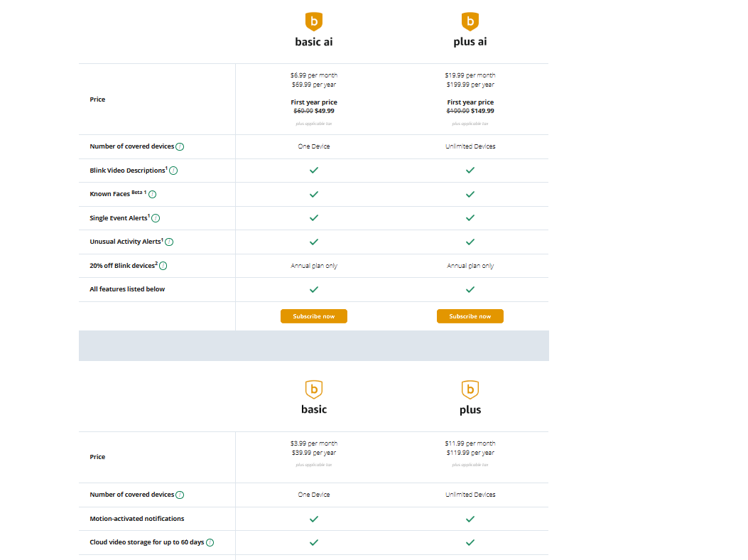Open info icon for Number of covered devices in AI table
This screenshot has height=560, width=748.
[x=180, y=146]
